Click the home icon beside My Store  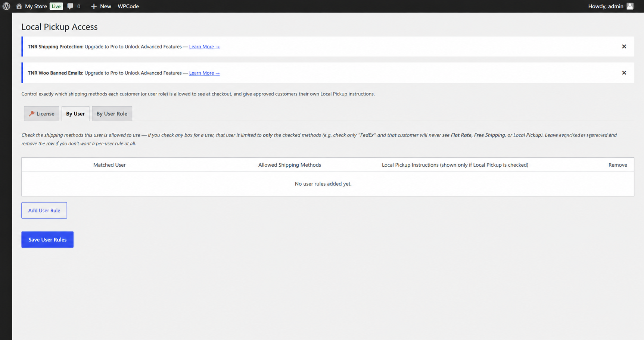click(19, 6)
